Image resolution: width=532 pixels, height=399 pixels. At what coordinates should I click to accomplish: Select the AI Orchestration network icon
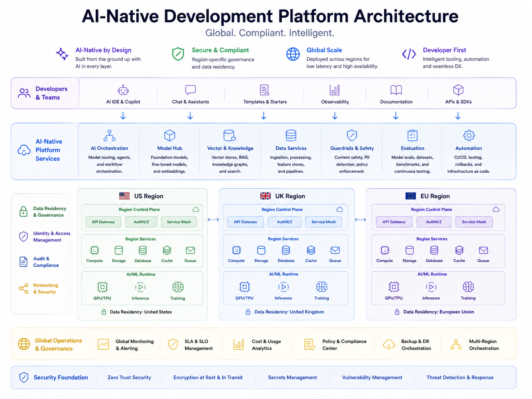tap(109, 136)
